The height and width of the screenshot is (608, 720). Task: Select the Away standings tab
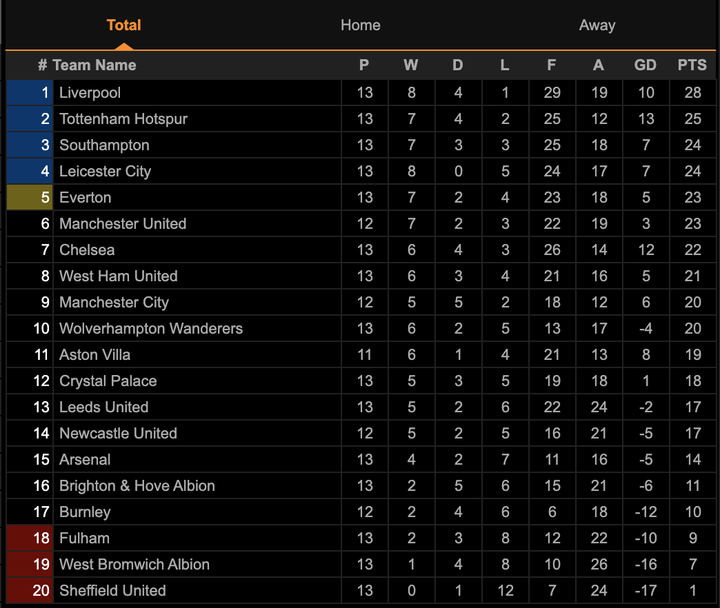click(597, 25)
